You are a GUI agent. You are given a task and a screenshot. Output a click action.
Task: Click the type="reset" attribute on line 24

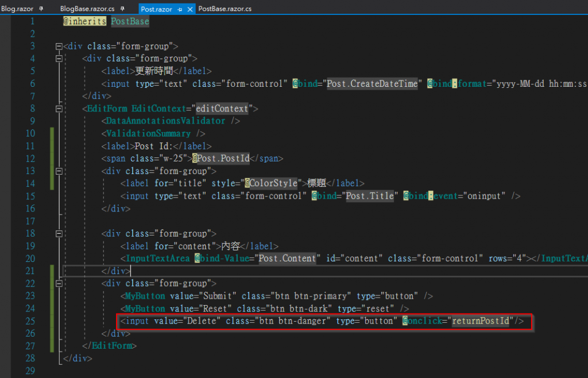click(366, 308)
